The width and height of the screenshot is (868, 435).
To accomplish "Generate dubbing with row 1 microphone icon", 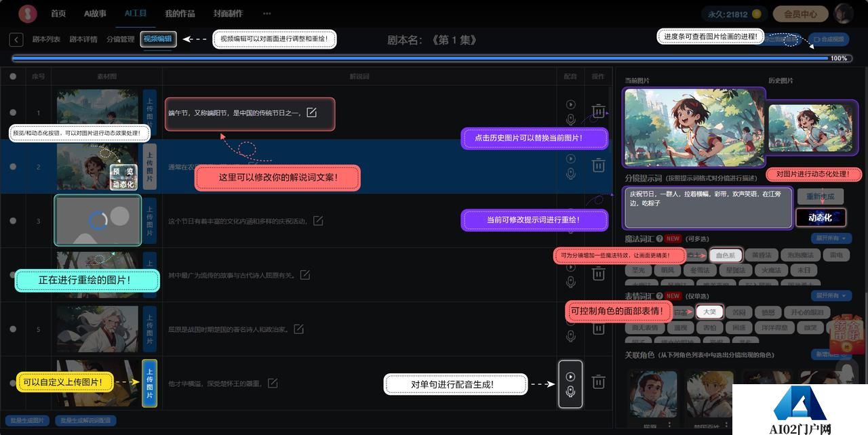I will (x=570, y=120).
